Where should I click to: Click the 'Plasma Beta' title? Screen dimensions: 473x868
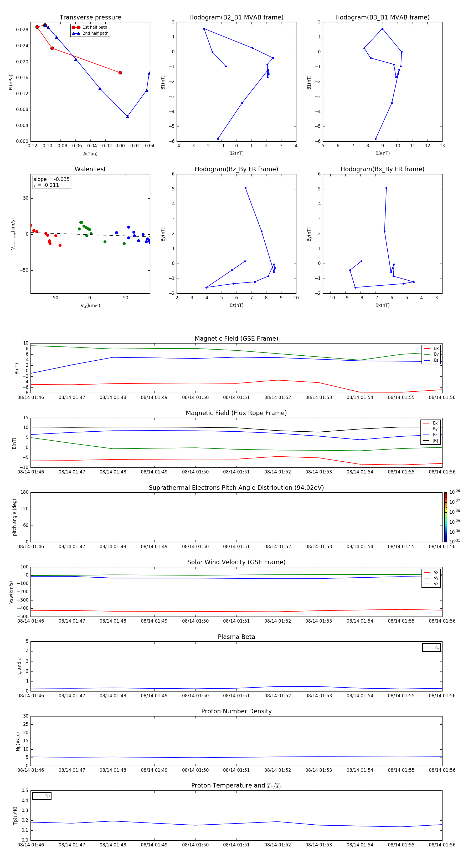[x=236, y=637]
